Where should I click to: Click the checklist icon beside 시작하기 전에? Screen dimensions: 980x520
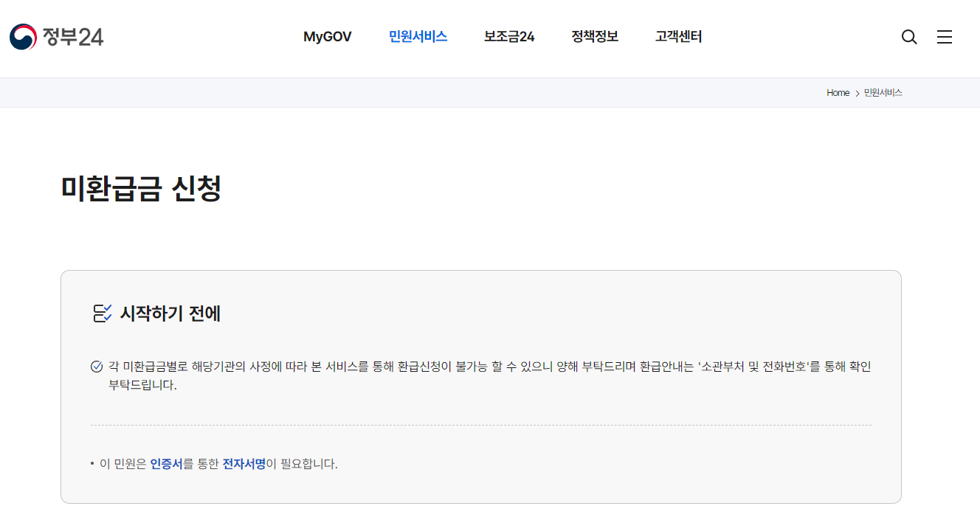(102, 313)
